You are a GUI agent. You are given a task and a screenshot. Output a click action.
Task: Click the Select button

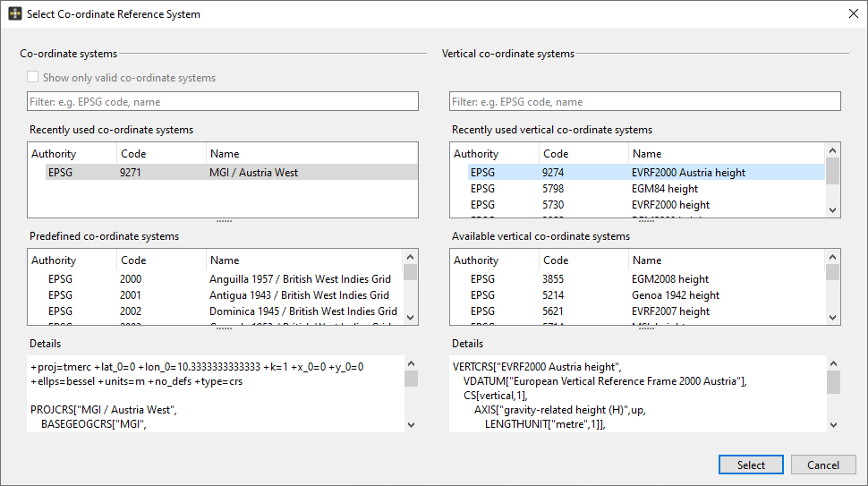click(751, 465)
